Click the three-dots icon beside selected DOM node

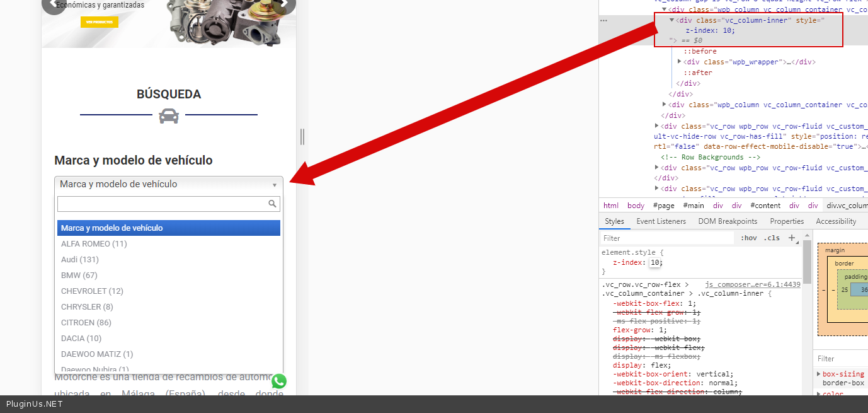[x=603, y=21]
